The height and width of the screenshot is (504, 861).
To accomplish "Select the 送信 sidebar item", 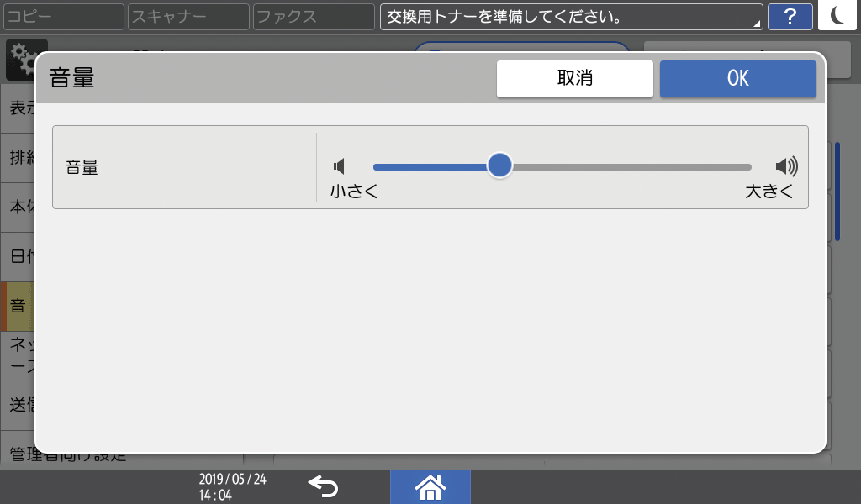I will click(x=18, y=403).
